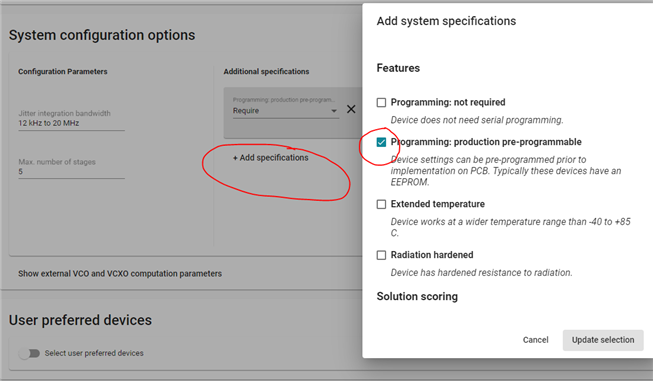
Task: Click 'Add system specifications' dialog title
Action: pyautogui.click(x=446, y=21)
